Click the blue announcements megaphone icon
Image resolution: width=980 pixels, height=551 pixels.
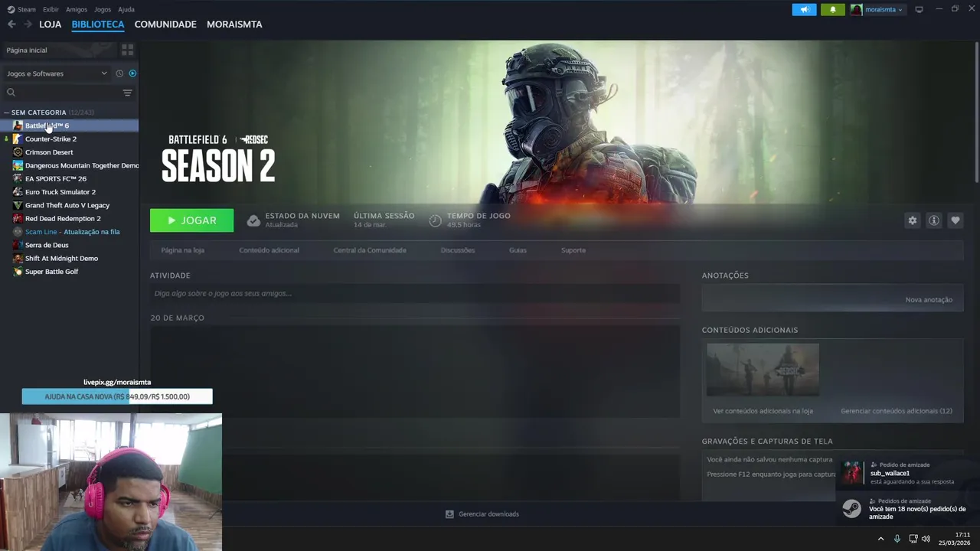[804, 9]
